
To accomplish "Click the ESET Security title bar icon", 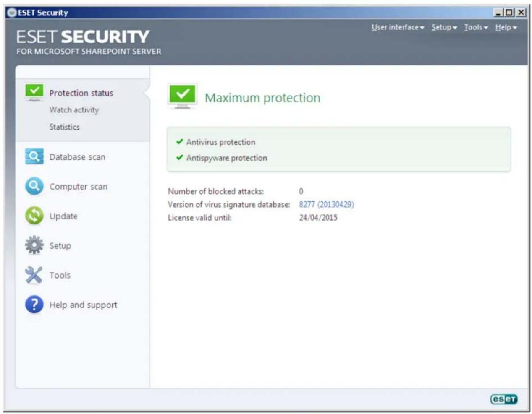I will [12, 13].
